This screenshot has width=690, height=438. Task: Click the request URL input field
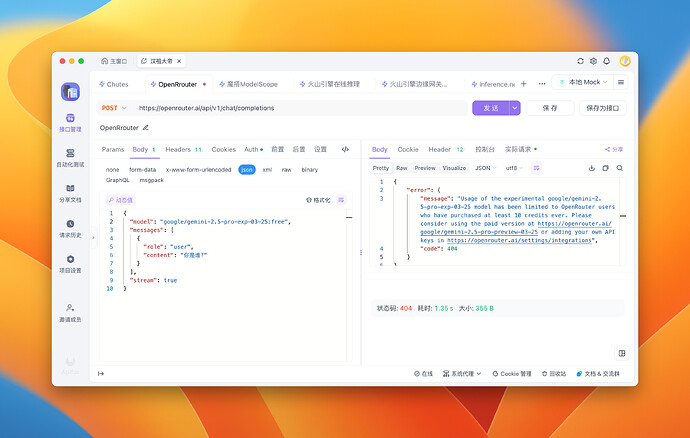click(301, 108)
